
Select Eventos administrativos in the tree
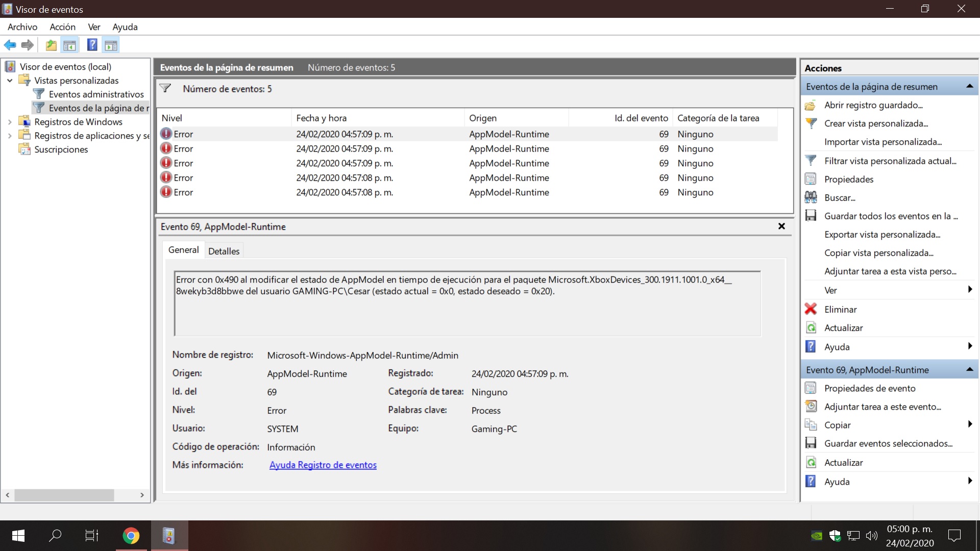[96, 94]
